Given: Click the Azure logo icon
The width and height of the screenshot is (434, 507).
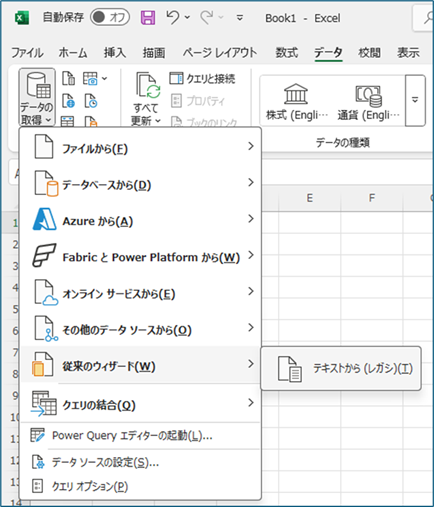Looking at the screenshot, I should (44, 219).
